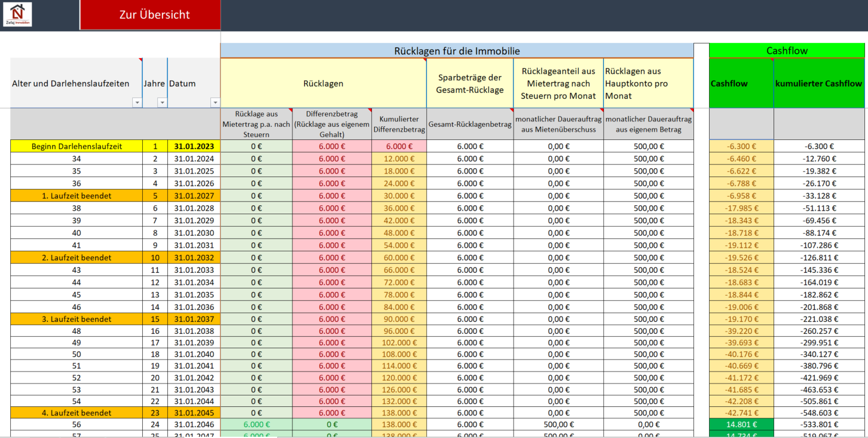Select the green 'Cashflow' section title
The image size is (868, 438).
pyautogui.click(x=787, y=51)
